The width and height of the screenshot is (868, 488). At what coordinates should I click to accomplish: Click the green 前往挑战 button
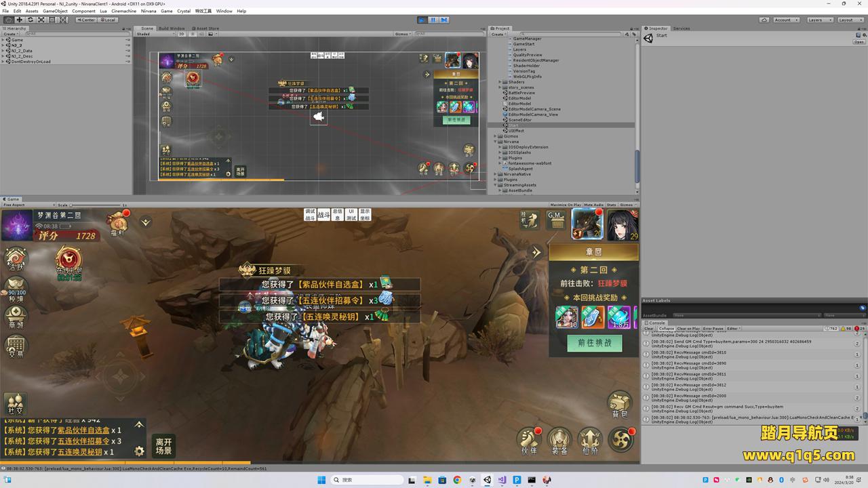coord(594,343)
